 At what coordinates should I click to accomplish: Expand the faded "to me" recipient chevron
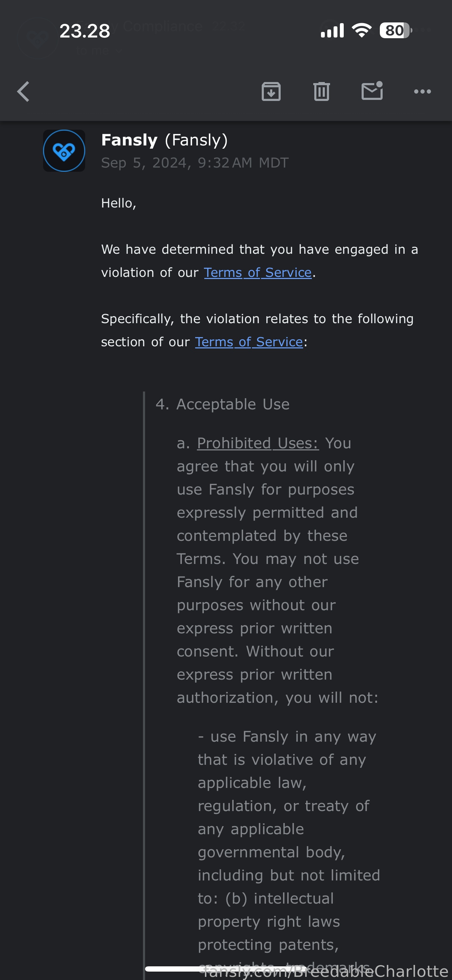[119, 50]
